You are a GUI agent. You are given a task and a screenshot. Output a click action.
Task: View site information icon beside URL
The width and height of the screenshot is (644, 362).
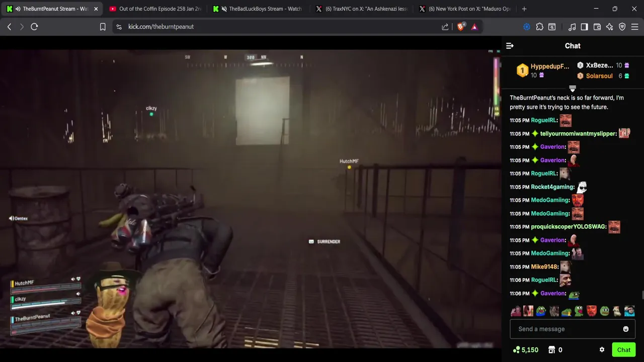click(119, 27)
